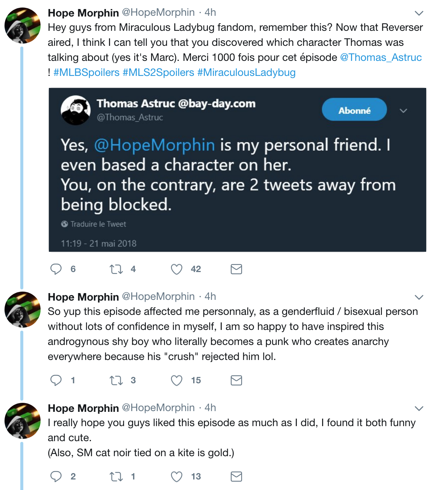Open the #MiraculousLadybug hashtag
This screenshot has width=448, height=490.
coord(247,73)
